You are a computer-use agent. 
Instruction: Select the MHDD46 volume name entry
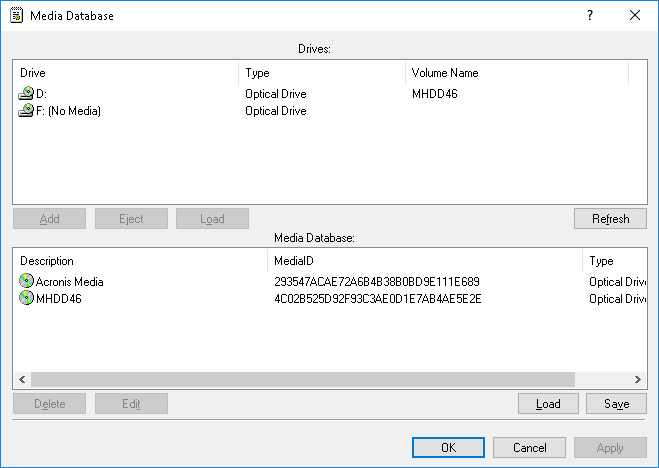pyautogui.click(x=434, y=94)
